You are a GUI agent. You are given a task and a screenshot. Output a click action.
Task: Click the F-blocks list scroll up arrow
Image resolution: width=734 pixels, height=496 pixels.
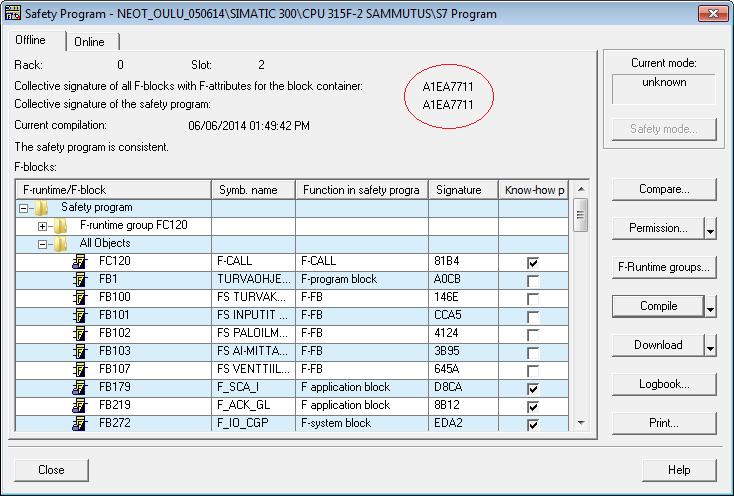tap(581, 189)
